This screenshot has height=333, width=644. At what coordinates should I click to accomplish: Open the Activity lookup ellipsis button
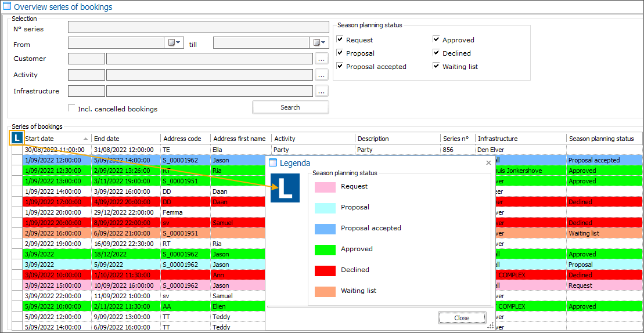[322, 75]
